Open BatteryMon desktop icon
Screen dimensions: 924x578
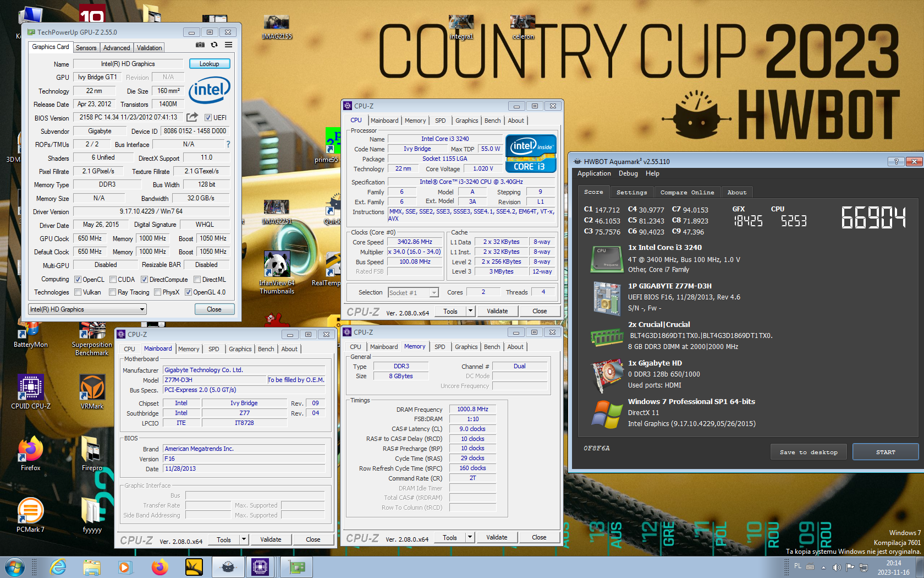pos(31,336)
